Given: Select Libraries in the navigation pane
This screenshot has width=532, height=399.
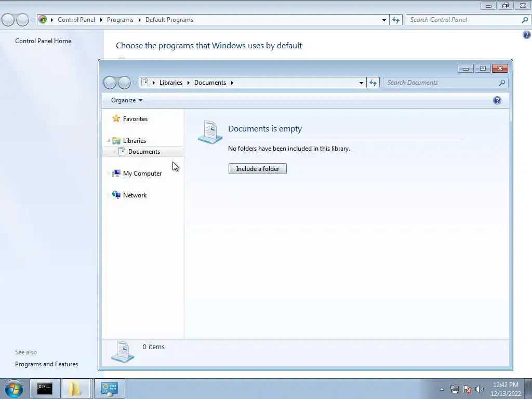Looking at the screenshot, I should (135, 140).
